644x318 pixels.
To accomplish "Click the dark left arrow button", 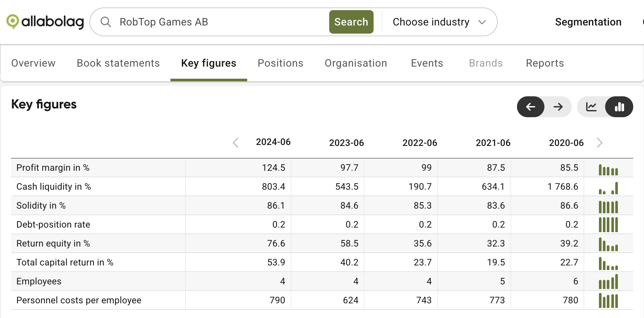I will (x=531, y=107).
